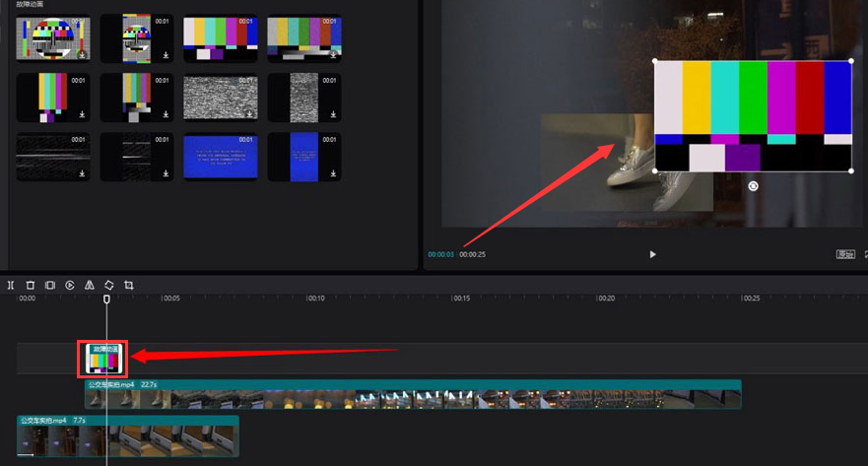Select the Crop tool icon

pyautogui.click(x=129, y=285)
